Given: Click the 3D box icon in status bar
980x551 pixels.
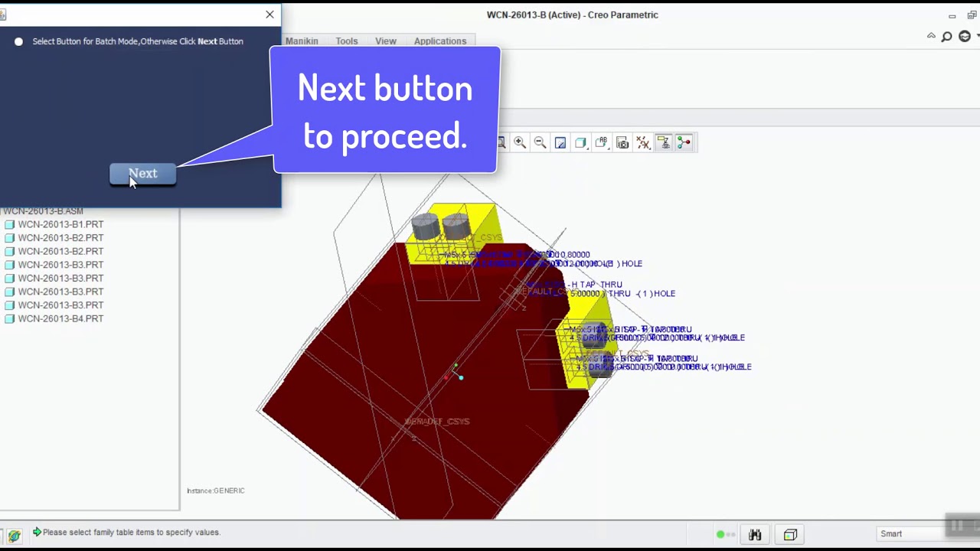Looking at the screenshot, I should (790, 534).
